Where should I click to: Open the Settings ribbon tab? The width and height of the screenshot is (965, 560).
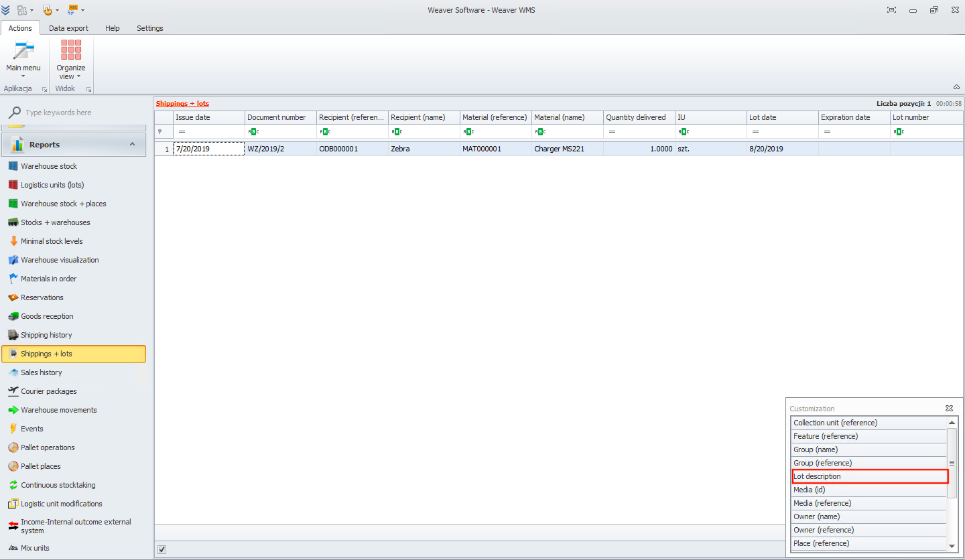[x=150, y=28]
